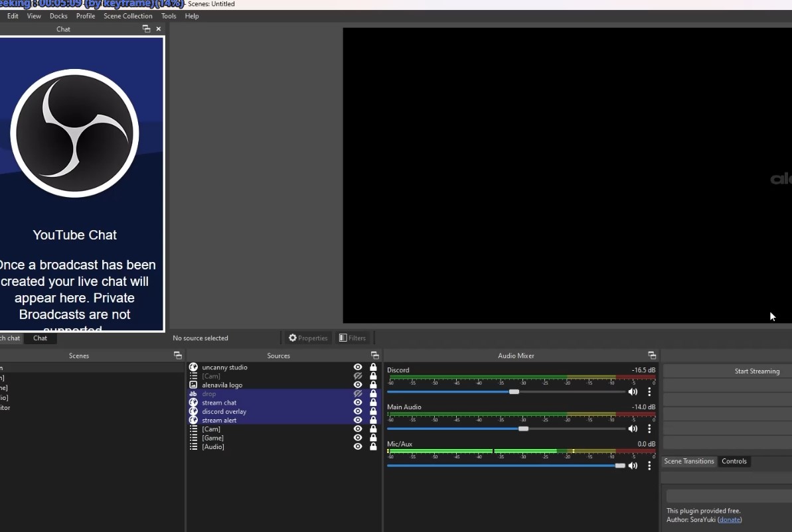Open Main Audio three-dot options menu

coord(649,429)
